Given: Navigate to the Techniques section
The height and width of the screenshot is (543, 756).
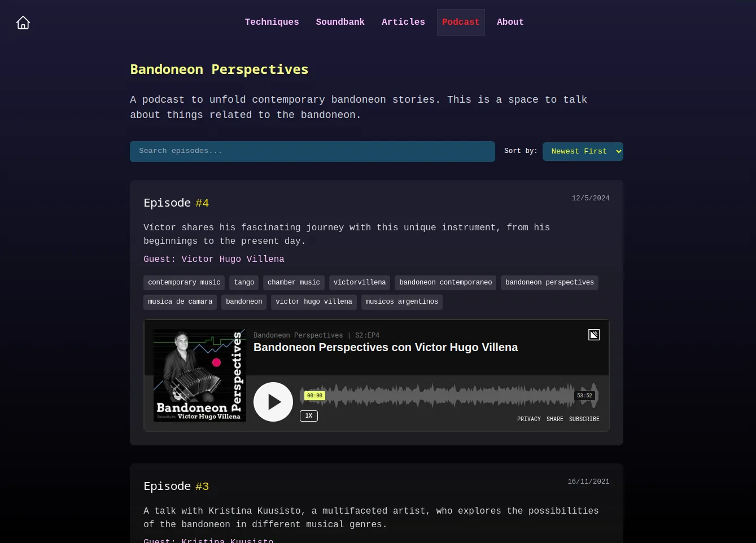Looking at the screenshot, I should pyautogui.click(x=272, y=23).
